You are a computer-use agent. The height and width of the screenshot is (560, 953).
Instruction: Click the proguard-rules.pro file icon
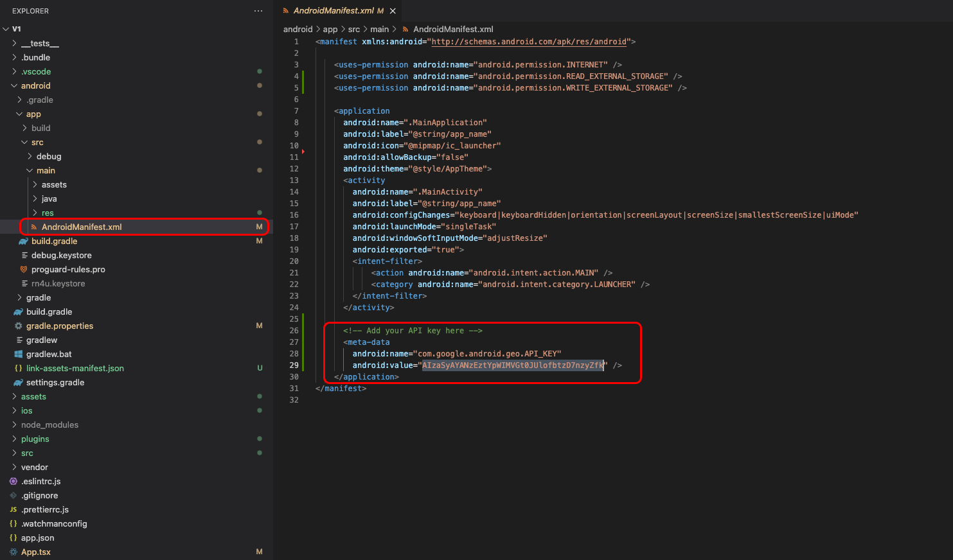click(x=24, y=270)
